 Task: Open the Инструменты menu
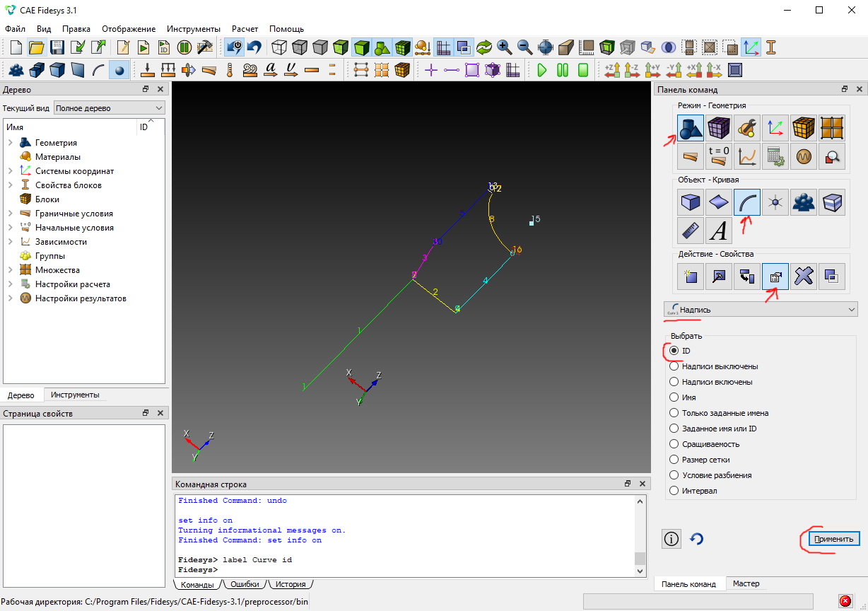coord(194,29)
